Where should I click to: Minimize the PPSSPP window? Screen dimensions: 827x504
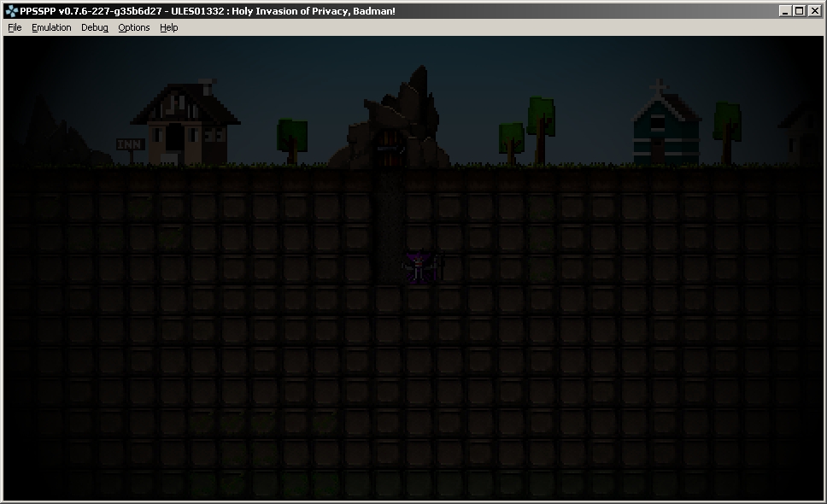click(785, 11)
